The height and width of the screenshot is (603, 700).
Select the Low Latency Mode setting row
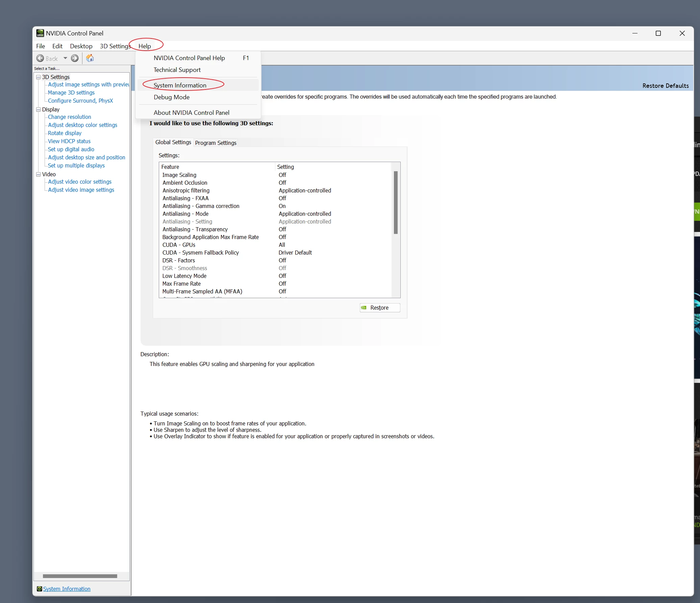point(184,276)
